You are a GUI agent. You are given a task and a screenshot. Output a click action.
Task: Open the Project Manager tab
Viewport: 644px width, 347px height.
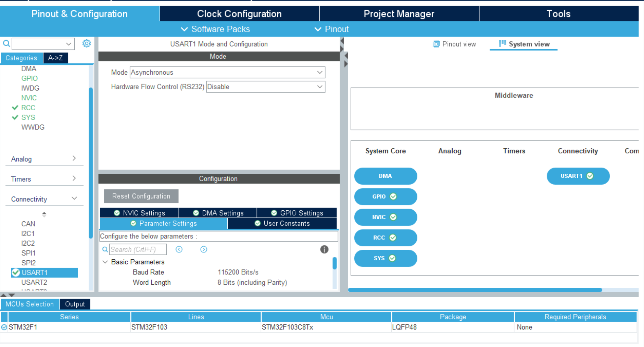coord(399,14)
